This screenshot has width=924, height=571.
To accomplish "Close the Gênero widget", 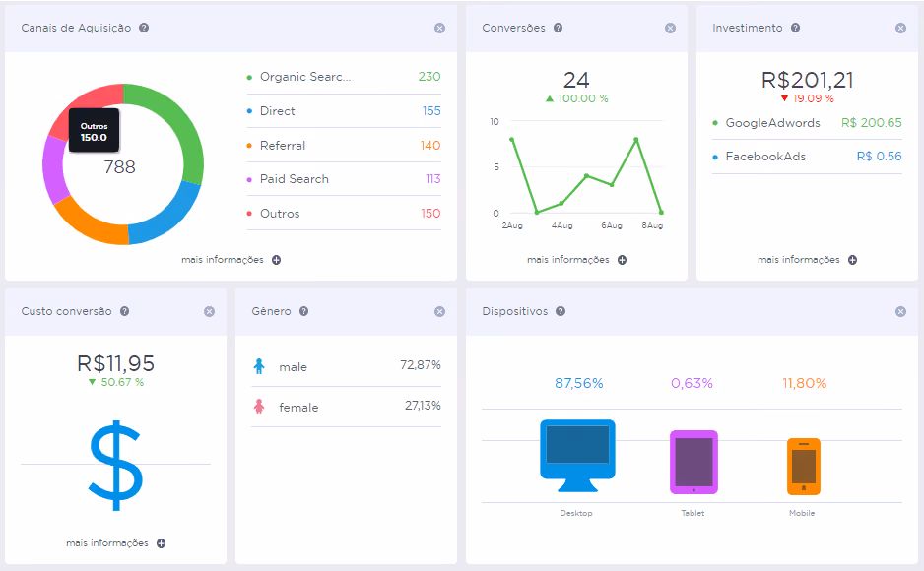I will tap(439, 312).
